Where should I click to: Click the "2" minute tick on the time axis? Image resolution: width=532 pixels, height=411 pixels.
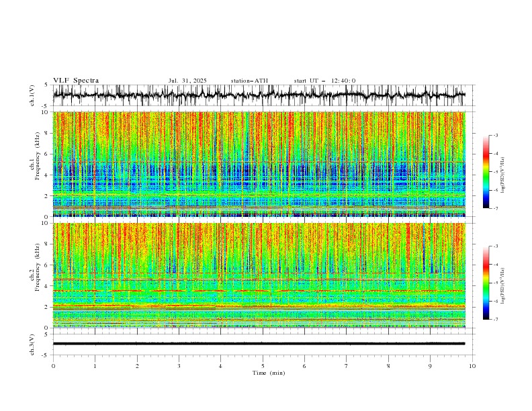coord(137,366)
